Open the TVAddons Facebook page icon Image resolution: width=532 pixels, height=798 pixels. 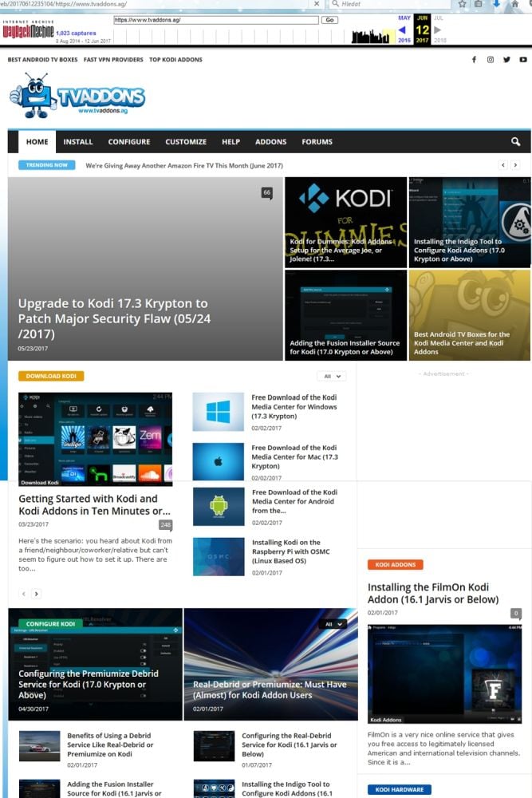click(474, 60)
